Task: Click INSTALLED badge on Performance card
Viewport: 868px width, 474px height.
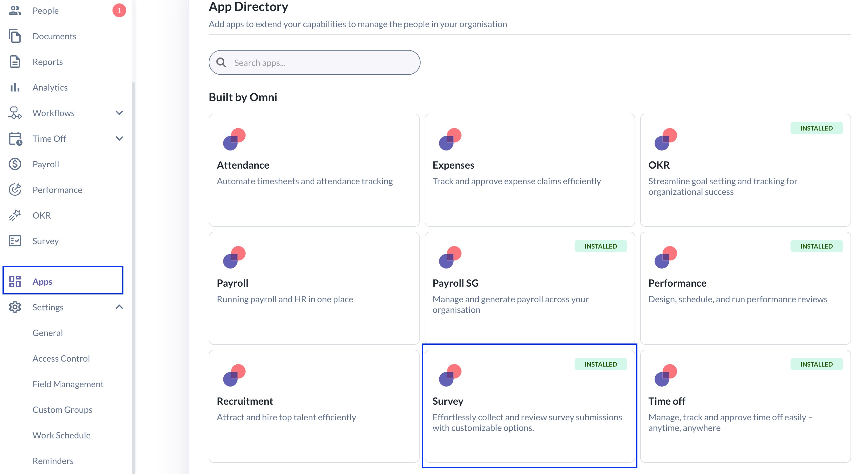Action: pyautogui.click(x=816, y=246)
